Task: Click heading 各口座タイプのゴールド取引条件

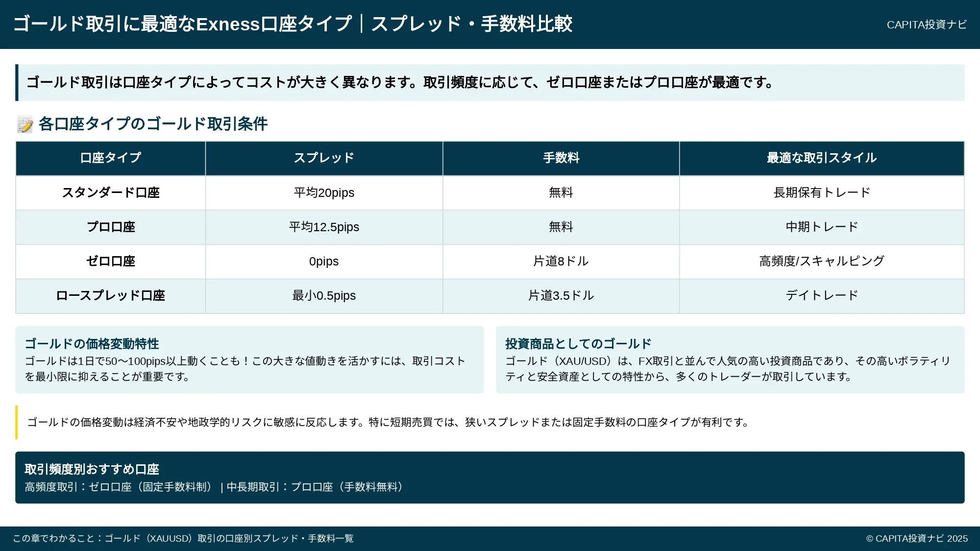Action: click(x=153, y=124)
